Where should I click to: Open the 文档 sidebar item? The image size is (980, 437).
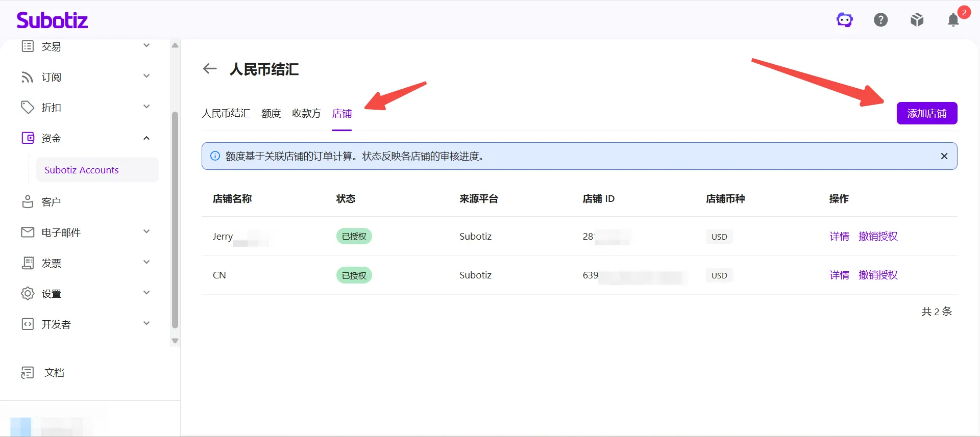coord(54,373)
